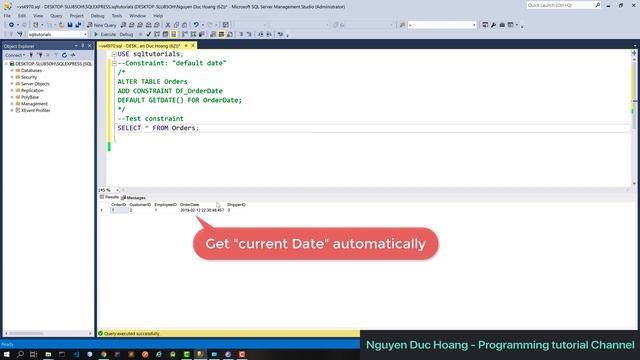Select the highlighted Results to Grid icon

pyautogui.click(x=221, y=35)
